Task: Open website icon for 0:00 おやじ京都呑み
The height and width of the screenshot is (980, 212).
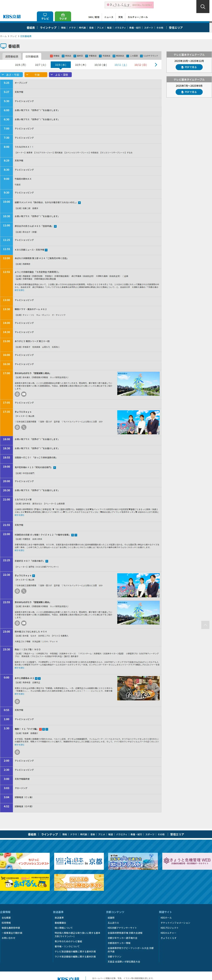Action: 17,702
